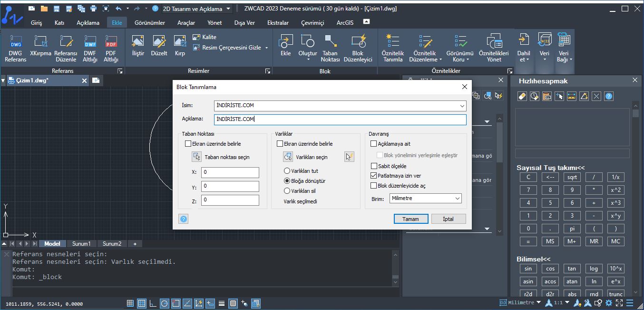
Task: Click the Tamam button
Action: point(410,219)
